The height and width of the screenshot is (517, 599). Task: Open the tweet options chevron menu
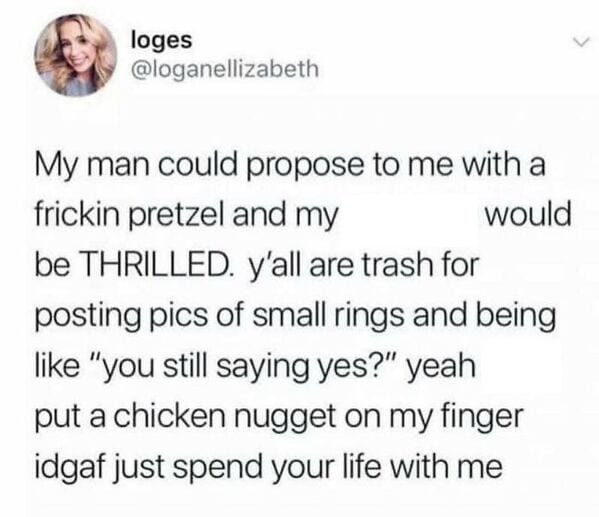(x=583, y=41)
